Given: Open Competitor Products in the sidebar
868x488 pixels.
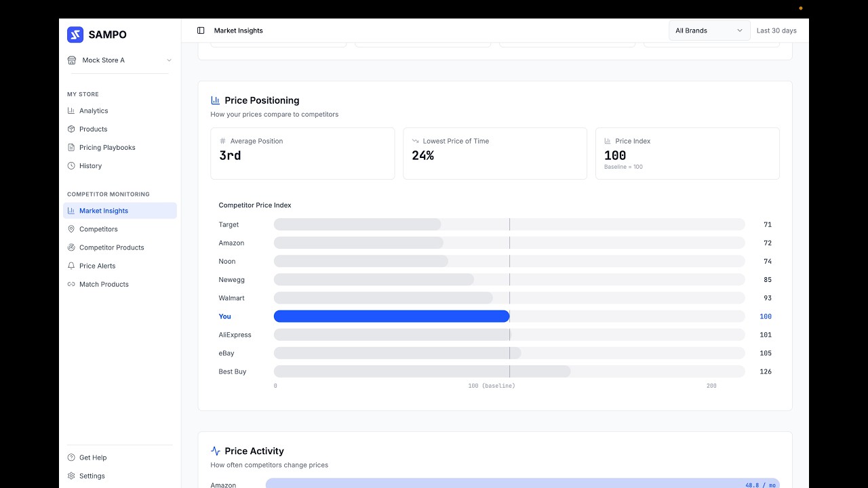Looking at the screenshot, I should [120, 247].
